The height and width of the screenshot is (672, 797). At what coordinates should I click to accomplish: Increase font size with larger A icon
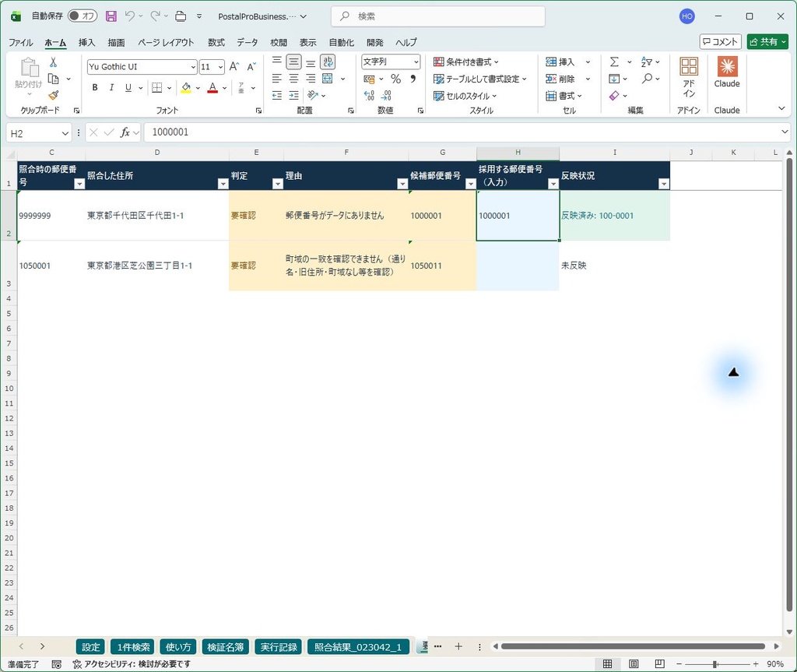(x=233, y=67)
